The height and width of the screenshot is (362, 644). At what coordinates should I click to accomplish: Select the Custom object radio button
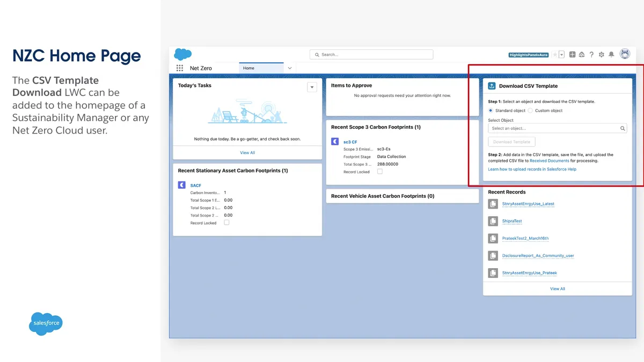[x=530, y=110]
